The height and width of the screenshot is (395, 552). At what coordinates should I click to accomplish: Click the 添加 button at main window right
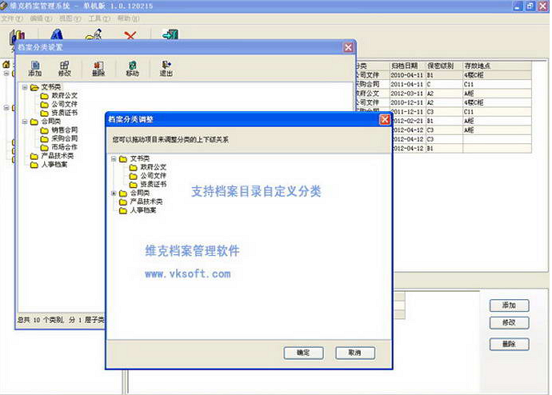(x=509, y=305)
